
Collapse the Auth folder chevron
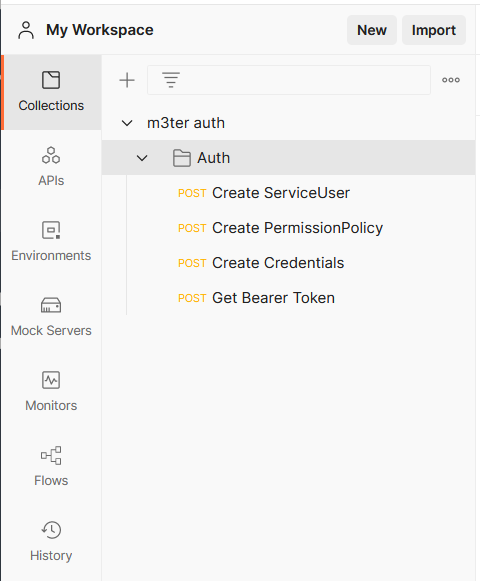coord(142,158)
